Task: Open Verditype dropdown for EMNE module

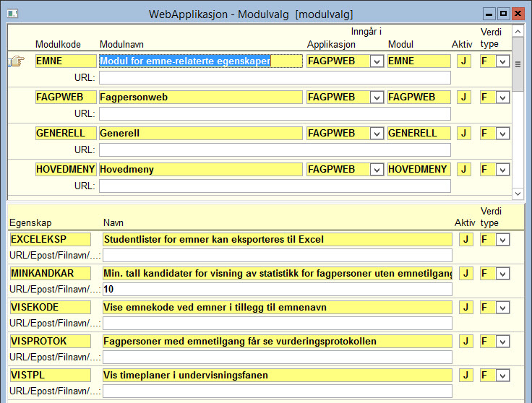Action: tap(502, 61)
